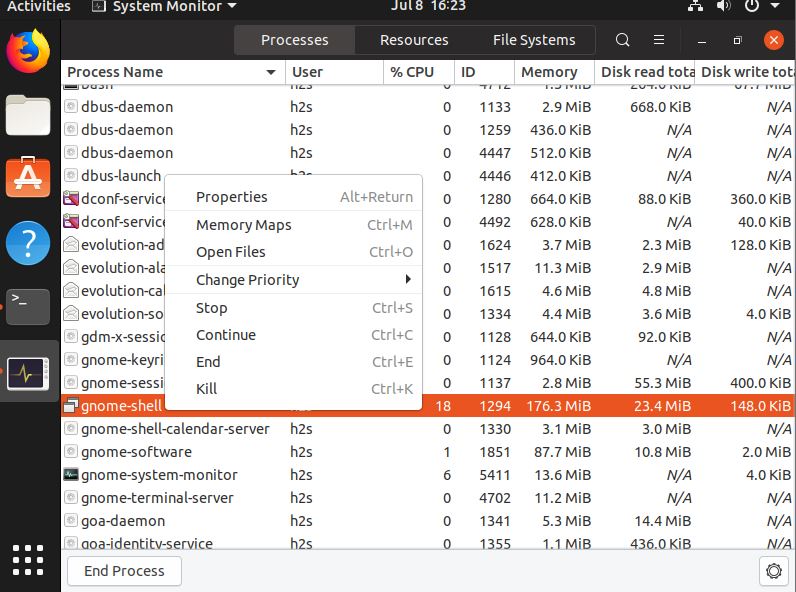Expand the Change Priority submenu arrow

point(408,279)
